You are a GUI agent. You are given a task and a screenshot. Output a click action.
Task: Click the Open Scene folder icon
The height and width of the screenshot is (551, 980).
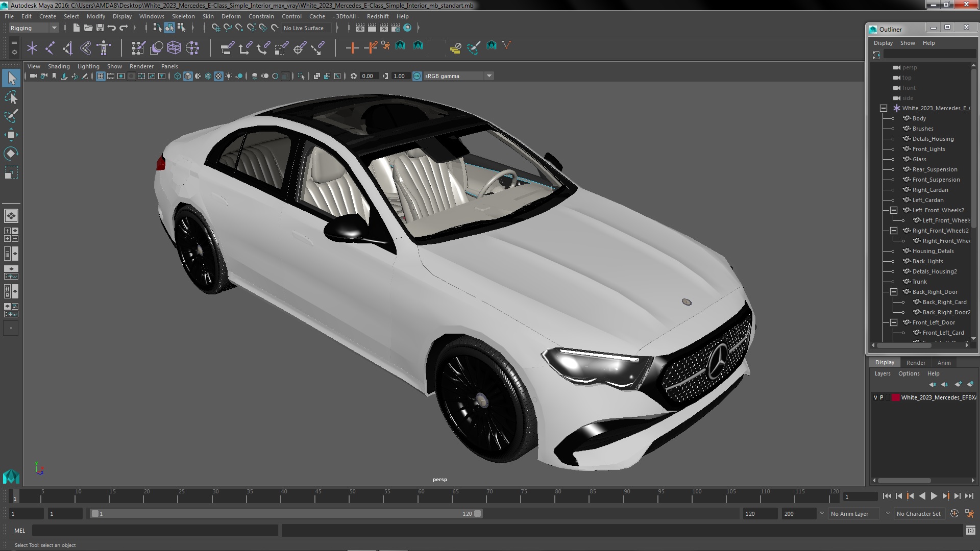tap(88, 28)
